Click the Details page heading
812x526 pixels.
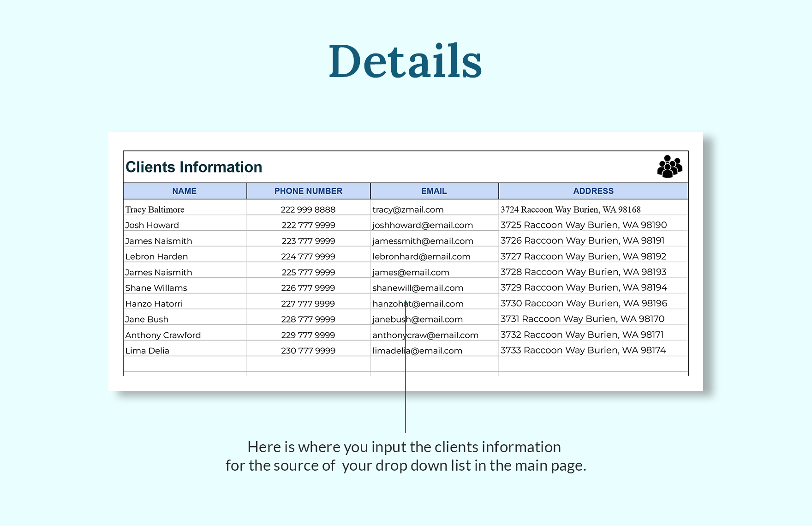(x=406, y=60)
